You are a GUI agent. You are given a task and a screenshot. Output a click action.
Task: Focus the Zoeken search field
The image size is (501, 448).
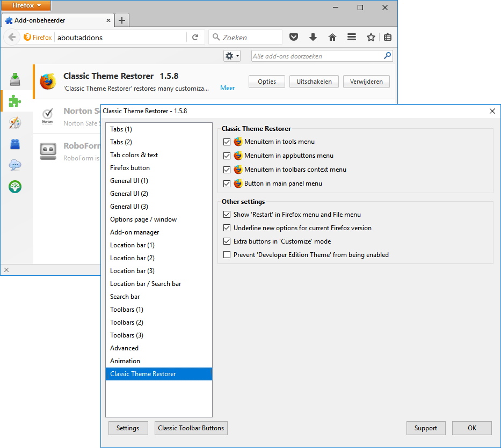click(x=245, y=38)
